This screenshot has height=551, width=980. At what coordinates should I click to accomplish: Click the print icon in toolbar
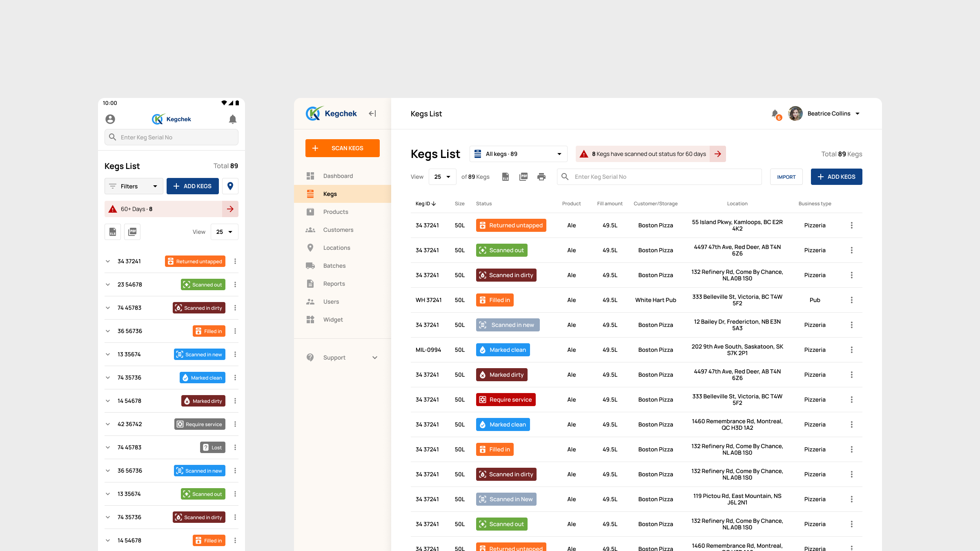(541, 177)
